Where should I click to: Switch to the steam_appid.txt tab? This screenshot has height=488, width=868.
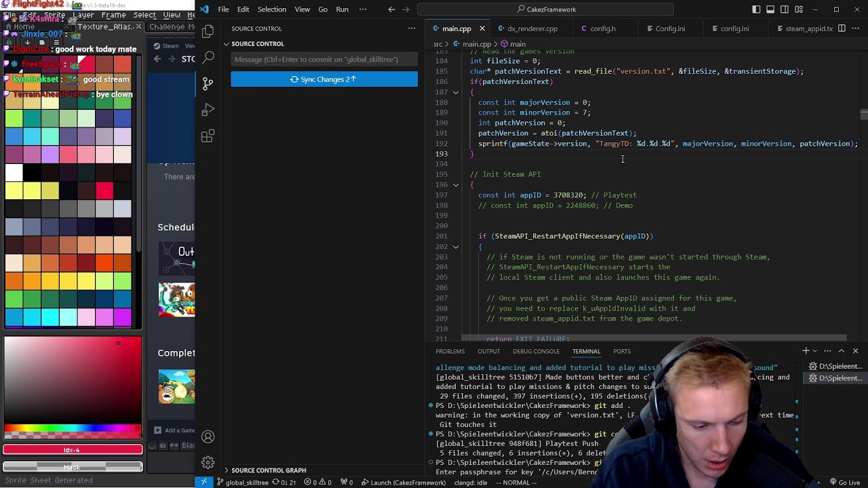coord(803,28)
